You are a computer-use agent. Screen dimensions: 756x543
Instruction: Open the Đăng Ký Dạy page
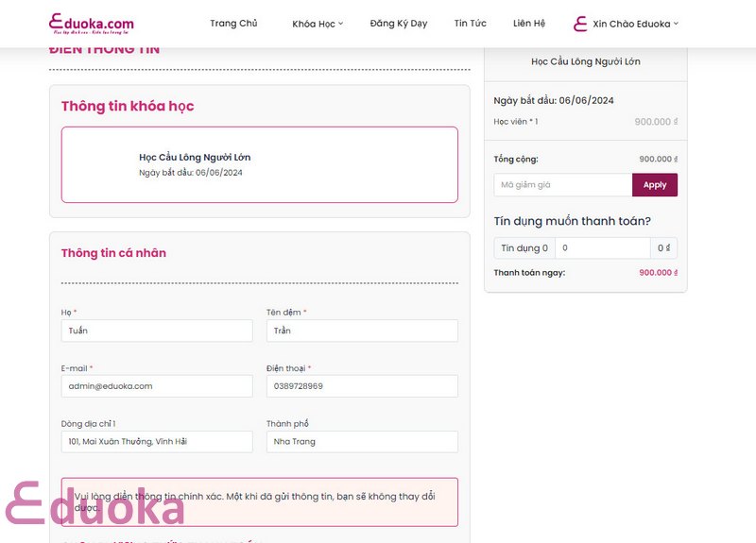[399, 23]
